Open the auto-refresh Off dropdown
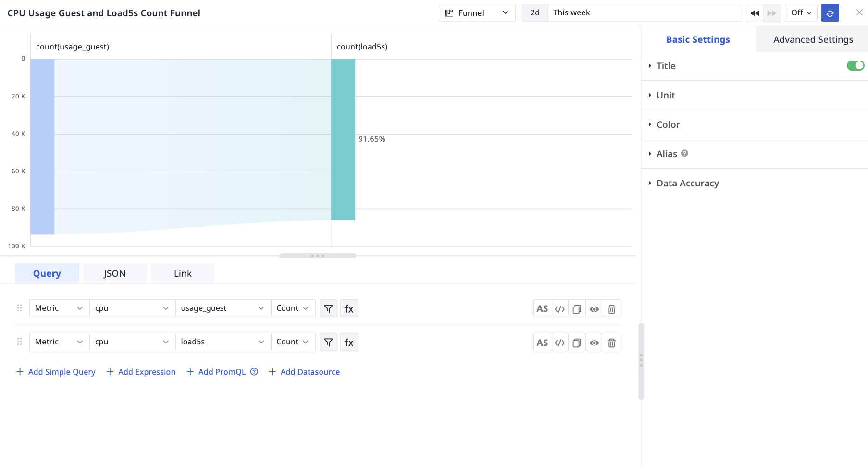Image resolution: width=868 pixels, height=466 pixels. click(801, 13)
